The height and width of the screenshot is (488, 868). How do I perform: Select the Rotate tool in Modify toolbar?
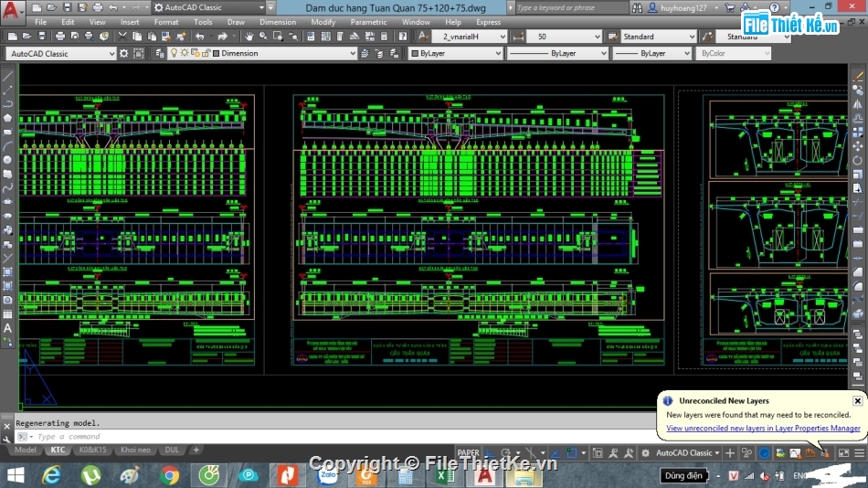click(858, 160)
